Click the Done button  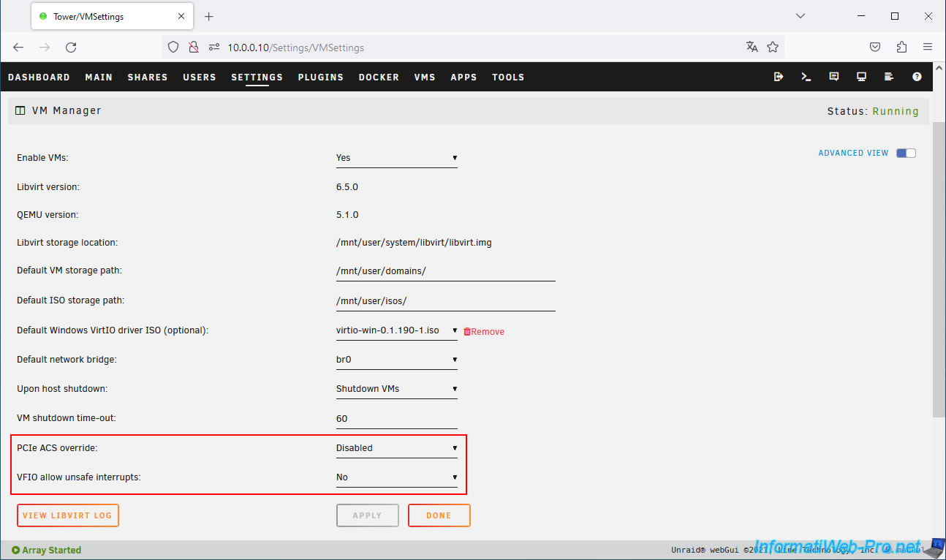pyautogui.click(x=439, y=515)
